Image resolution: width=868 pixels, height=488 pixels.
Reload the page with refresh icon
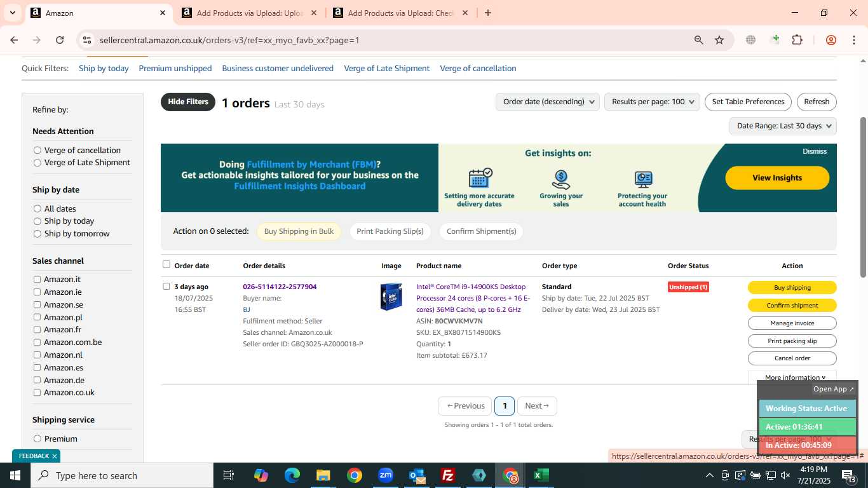(60, 40)
